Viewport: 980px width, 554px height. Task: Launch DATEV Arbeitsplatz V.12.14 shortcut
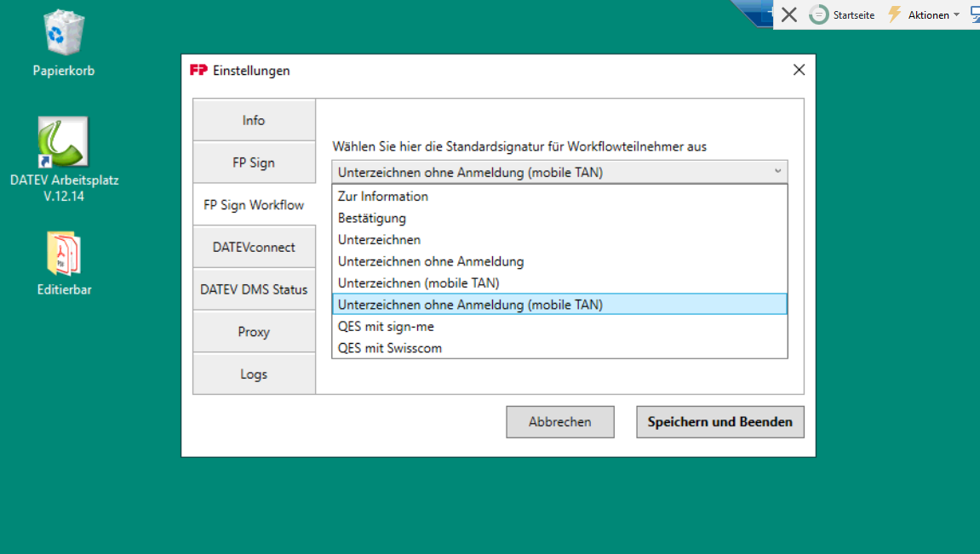(63, 140)
